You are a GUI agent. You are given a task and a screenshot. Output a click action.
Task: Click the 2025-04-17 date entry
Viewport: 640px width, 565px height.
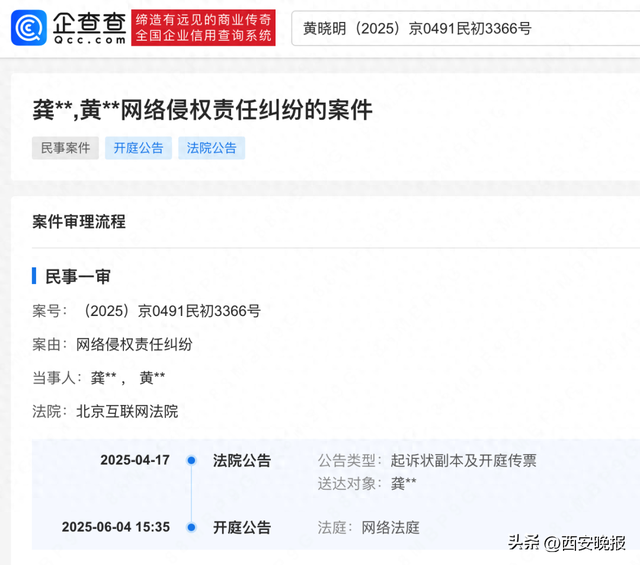135,460
